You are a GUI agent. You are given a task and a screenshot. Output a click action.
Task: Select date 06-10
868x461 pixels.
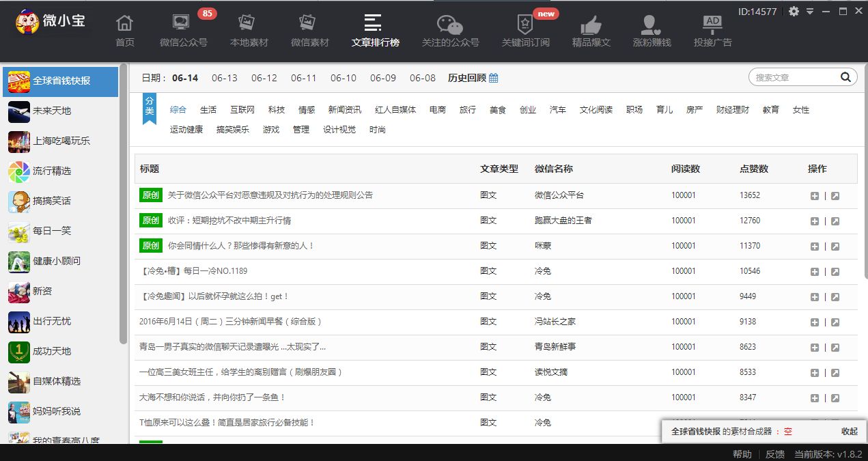click(x=344, y=78)
